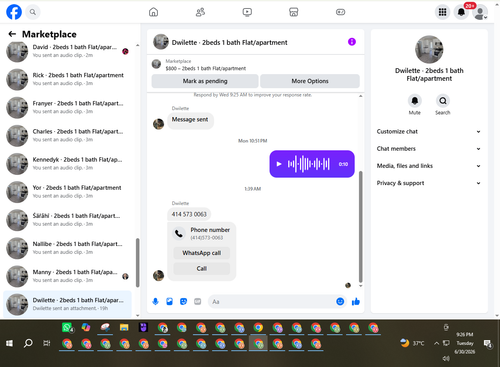Open the Copilot icon in taskbar

(86, 328)
